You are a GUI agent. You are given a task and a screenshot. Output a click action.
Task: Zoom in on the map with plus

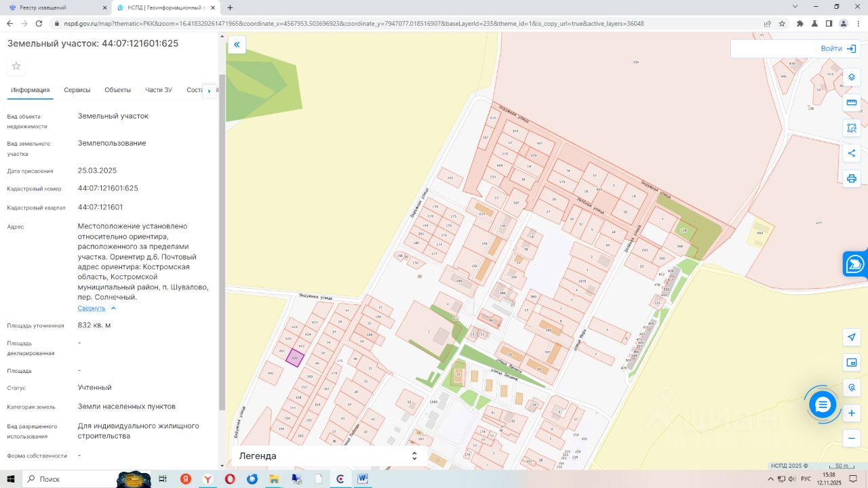point(852,413)
